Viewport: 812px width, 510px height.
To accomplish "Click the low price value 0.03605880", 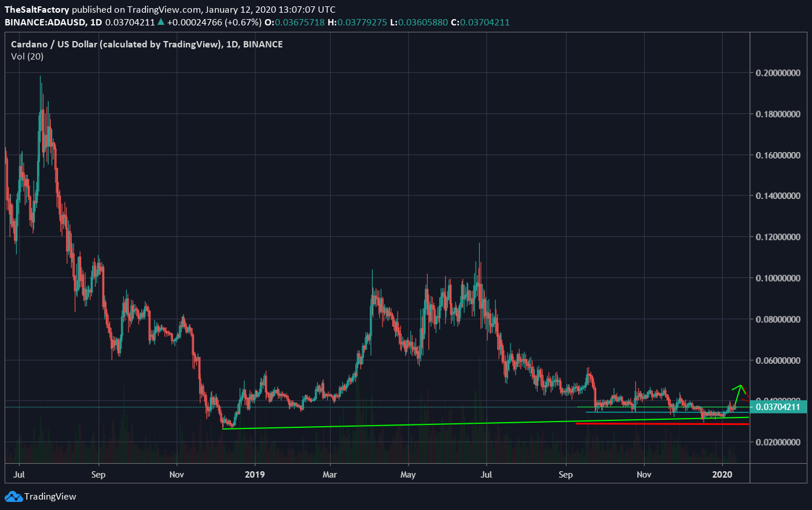I will coord(422,23).
